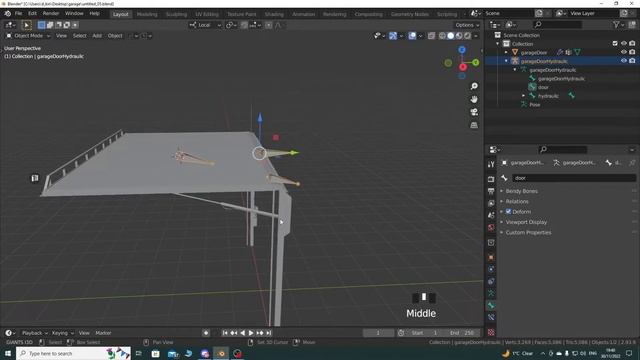Play the animation forward
This screenshot has height=360, width=640.
251,333
